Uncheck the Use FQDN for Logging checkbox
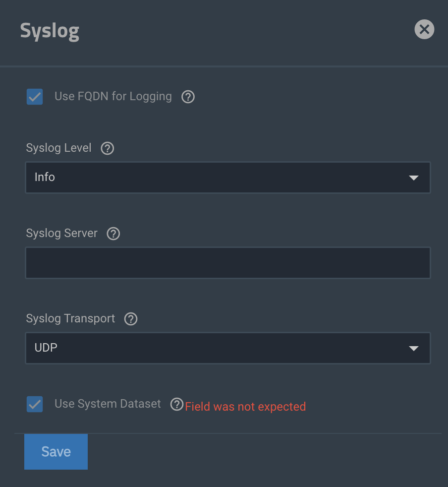 [x=35, y=97]
